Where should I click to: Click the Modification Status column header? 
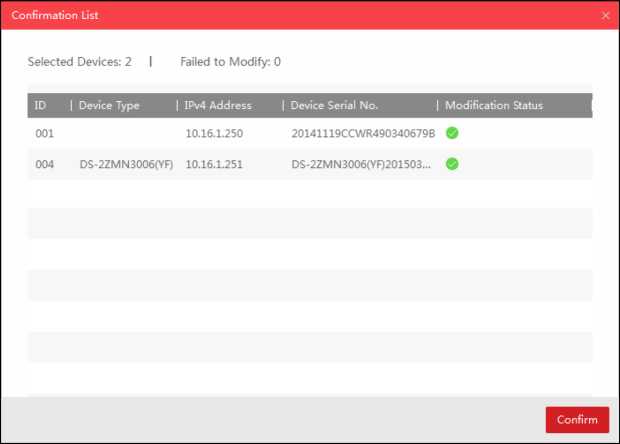tap(494, 106)
